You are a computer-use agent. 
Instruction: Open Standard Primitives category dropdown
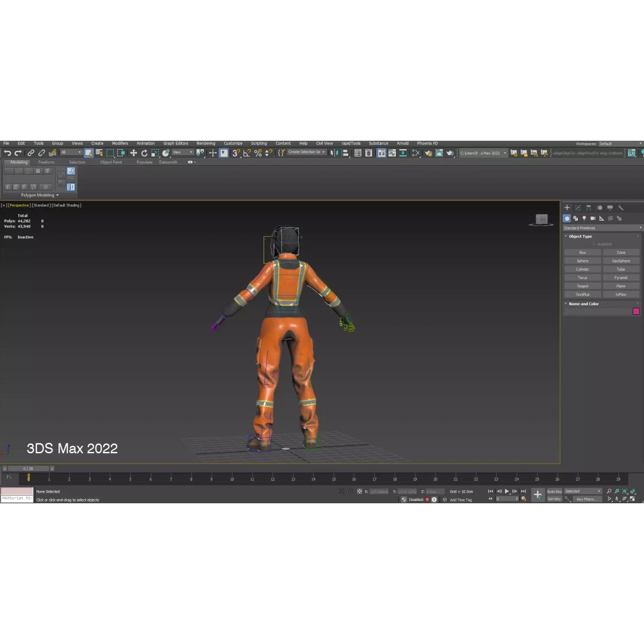tap(602, 228)
